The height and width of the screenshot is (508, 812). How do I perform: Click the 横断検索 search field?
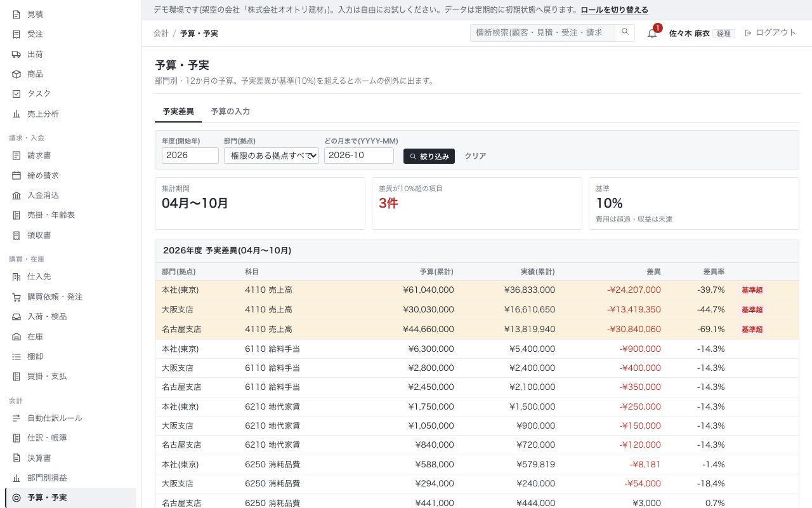point(543,33)
